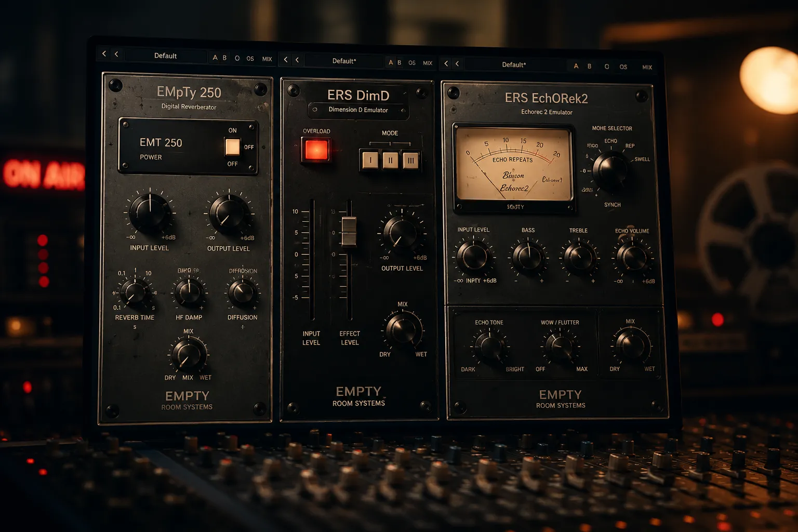
Task: Toggle OS oversampling in EMpTy 250 header
Action: tap(250, 59)
